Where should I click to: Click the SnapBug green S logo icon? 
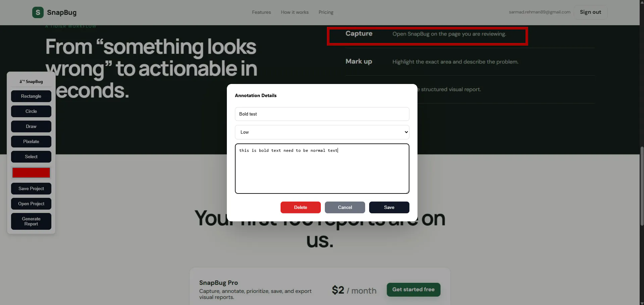[x=38, y=12]
